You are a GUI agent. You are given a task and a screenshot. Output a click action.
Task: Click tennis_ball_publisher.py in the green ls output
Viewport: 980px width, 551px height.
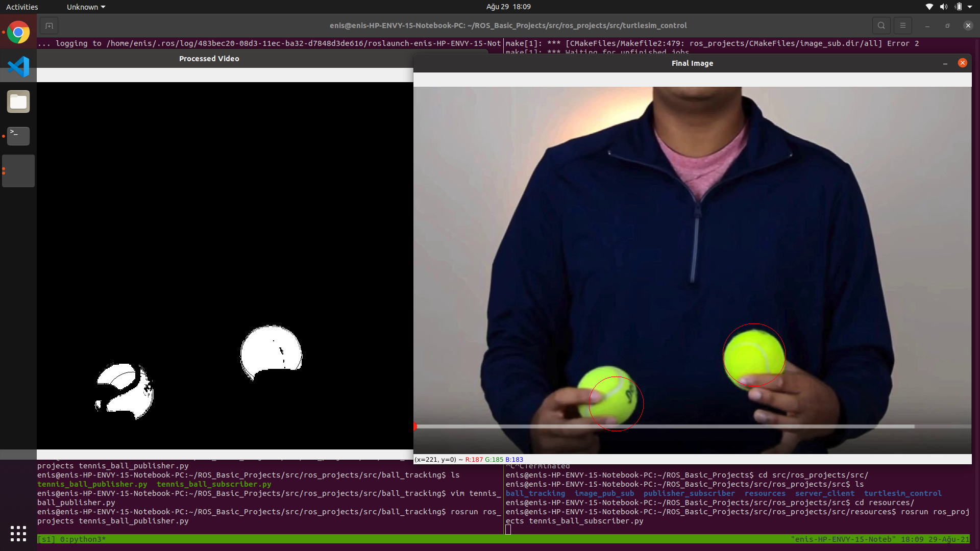coord(92,484)
